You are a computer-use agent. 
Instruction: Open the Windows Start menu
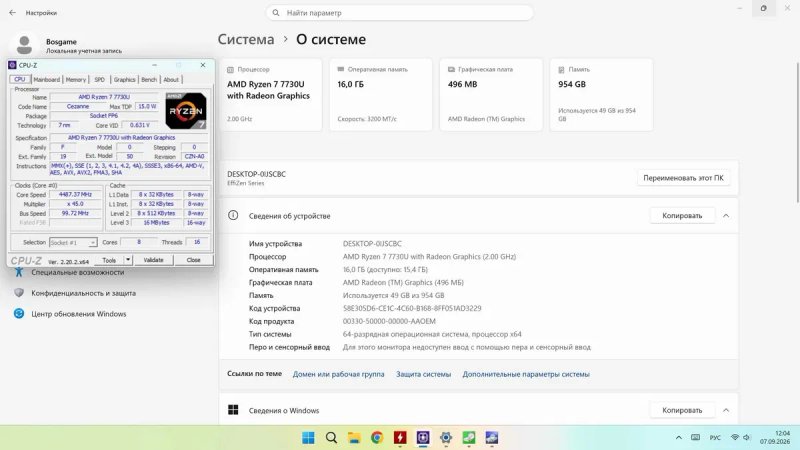[308, 438]
